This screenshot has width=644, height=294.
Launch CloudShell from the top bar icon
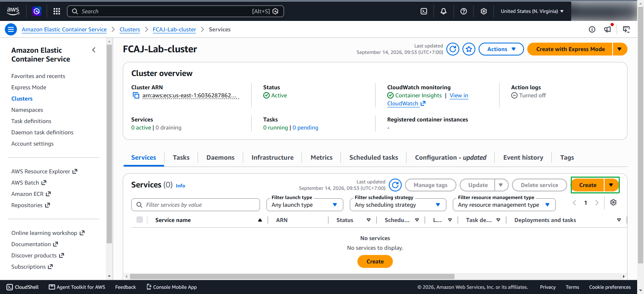click(x=424, y=11)
